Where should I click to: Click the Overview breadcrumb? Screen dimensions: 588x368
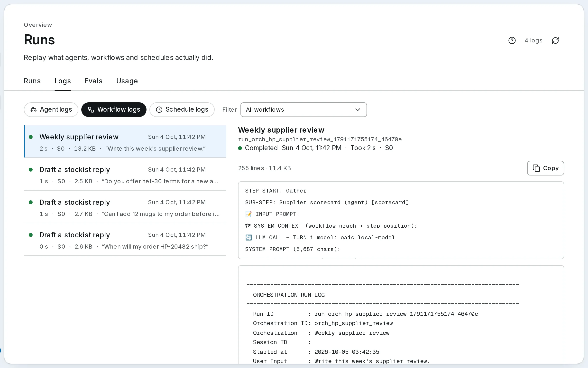[x=38, y=25]
